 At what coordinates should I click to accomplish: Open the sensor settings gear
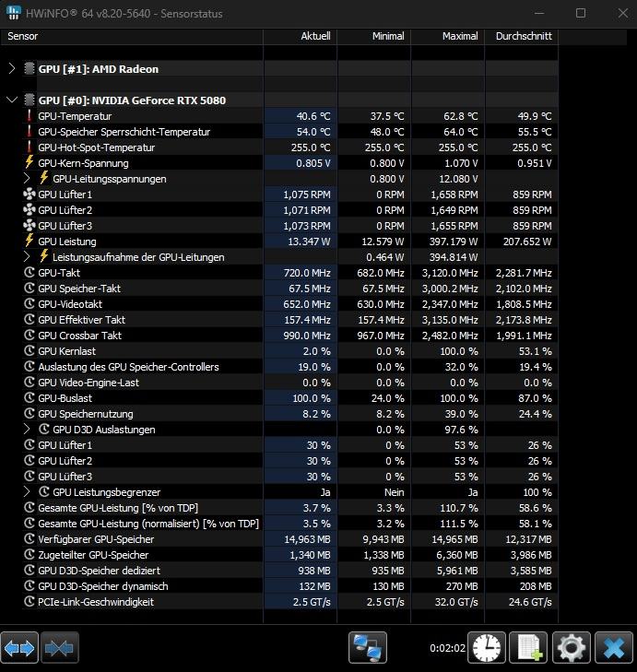[x=572, y=647]
